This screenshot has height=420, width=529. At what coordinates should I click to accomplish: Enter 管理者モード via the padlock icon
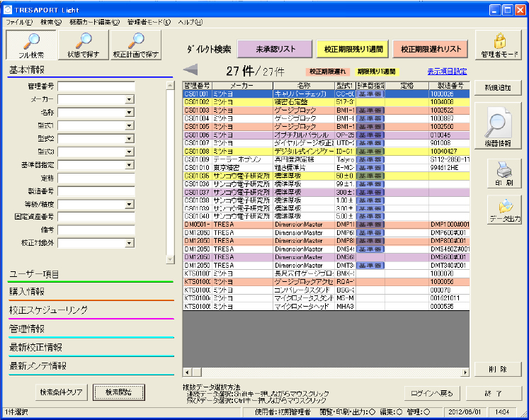499,46
